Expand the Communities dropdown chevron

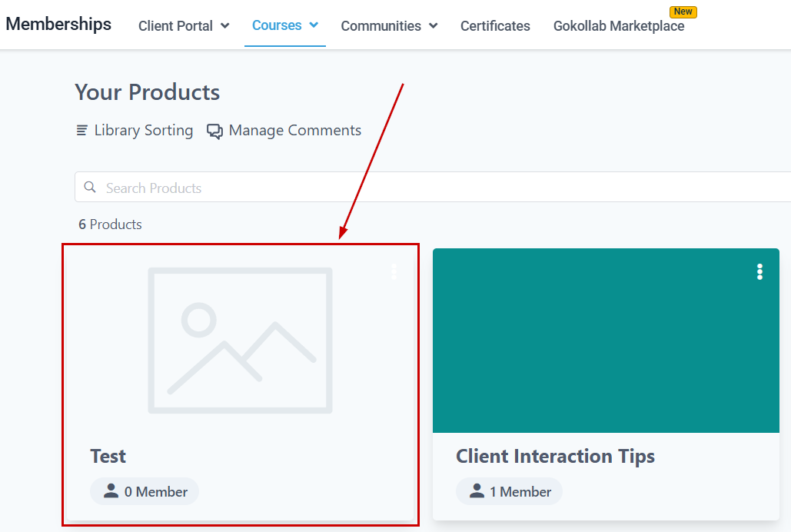(x=434, y=25)
